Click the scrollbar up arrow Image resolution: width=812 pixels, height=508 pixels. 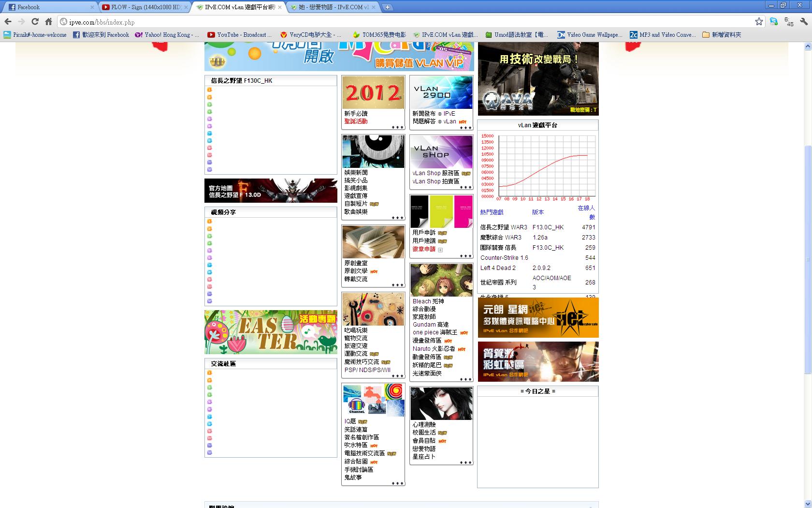click(x=808, y=46)
